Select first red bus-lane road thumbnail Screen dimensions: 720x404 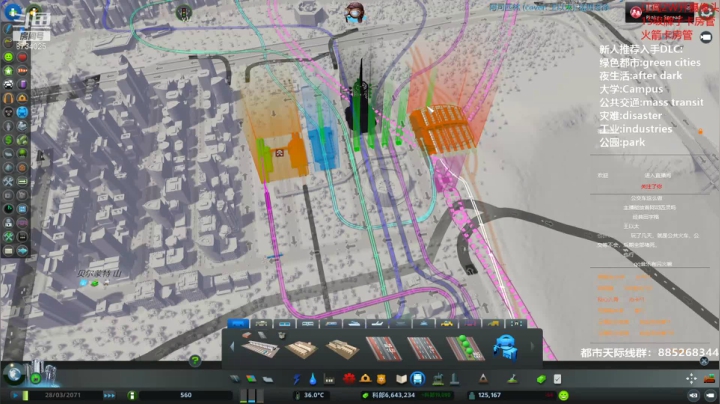[384, 348]
